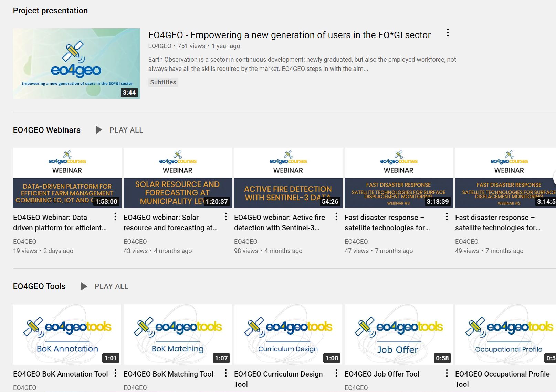556x392 pixels.
Task: Open Fast disaster response title with 47 views
Action: pos(387,223)
